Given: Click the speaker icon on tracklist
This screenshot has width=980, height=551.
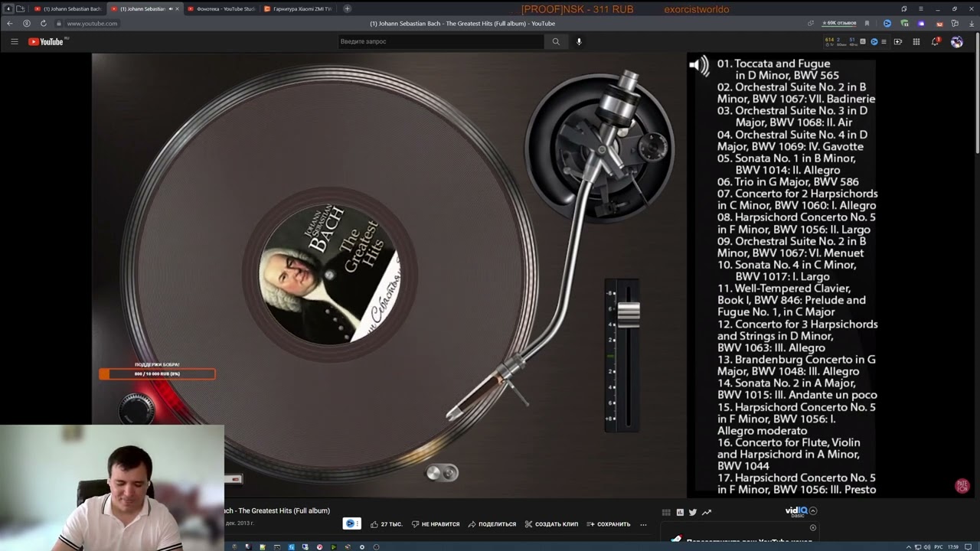Looking at the screenshot, I should click(x=699, y=65).
